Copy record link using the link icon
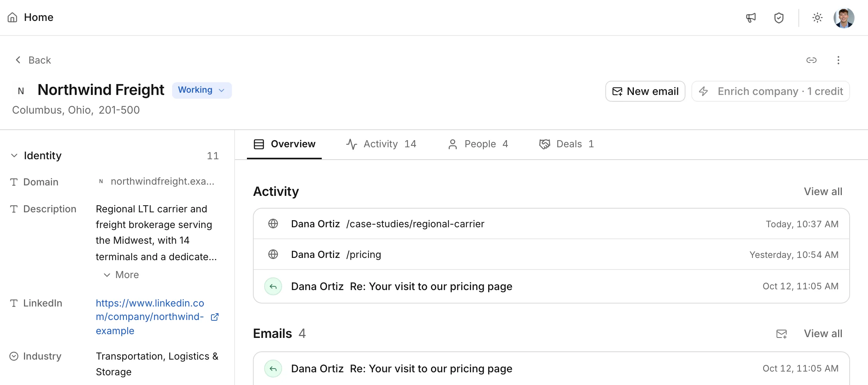The image size is (868, 385). click(812, 60)
